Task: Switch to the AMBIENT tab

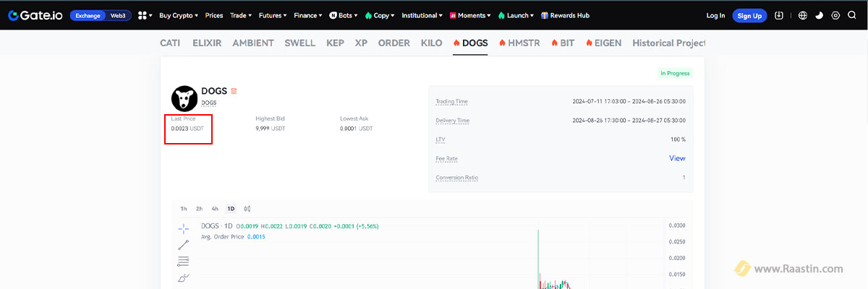Action: pos(253,43)
